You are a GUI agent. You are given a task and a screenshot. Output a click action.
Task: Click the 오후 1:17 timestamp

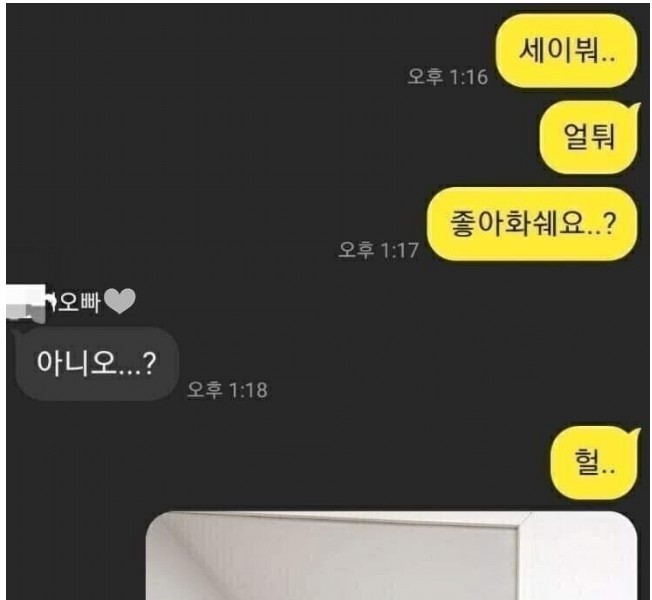(378, 250)
